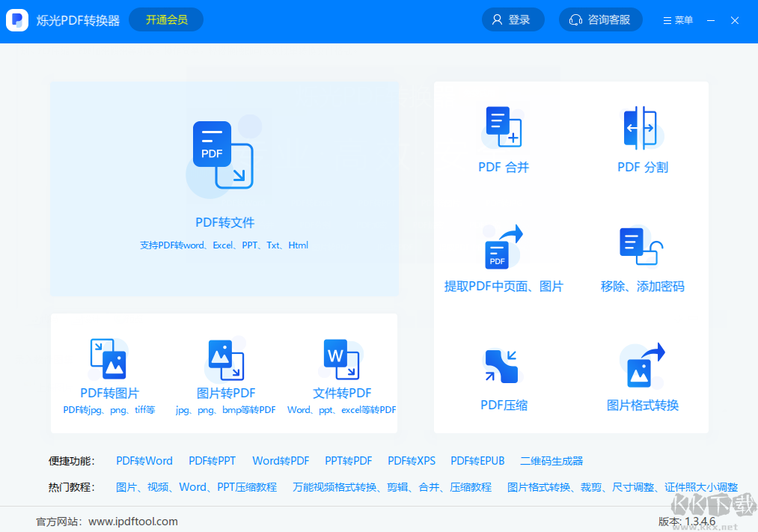Open the 二维码生成器 generator
The height and width of the screenshot is (532, 758).
click(551, 461)
